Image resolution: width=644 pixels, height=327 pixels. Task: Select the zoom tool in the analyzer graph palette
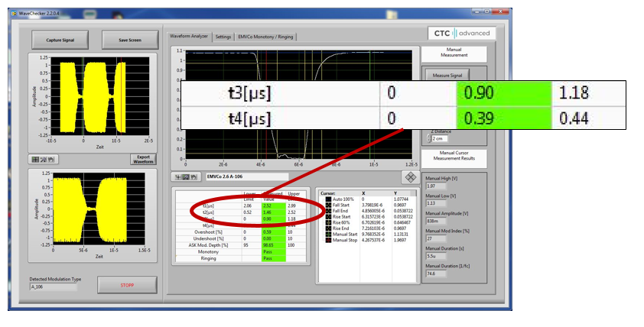186,177
